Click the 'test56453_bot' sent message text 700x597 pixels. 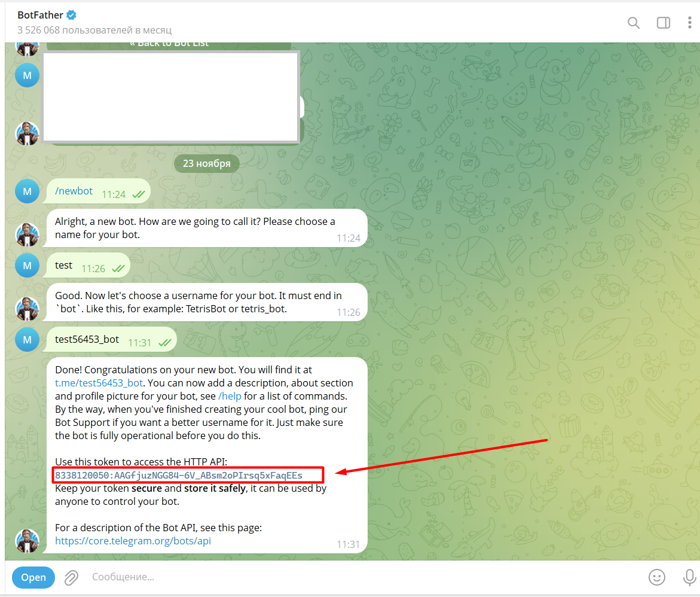(x=87, y=339)
